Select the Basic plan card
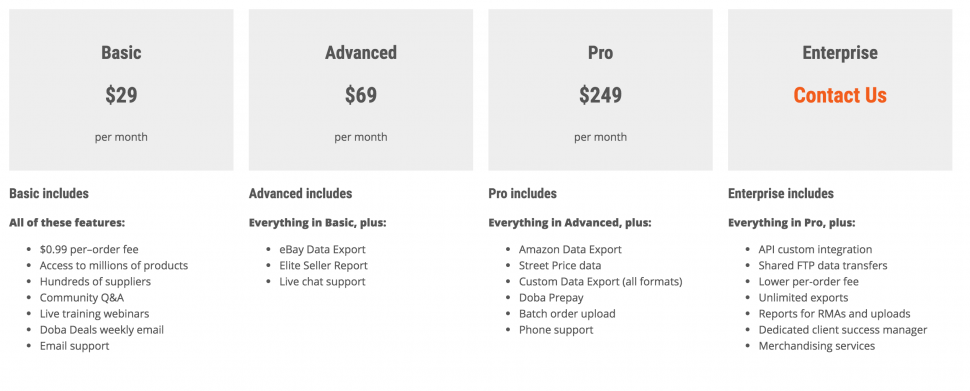 121,90
